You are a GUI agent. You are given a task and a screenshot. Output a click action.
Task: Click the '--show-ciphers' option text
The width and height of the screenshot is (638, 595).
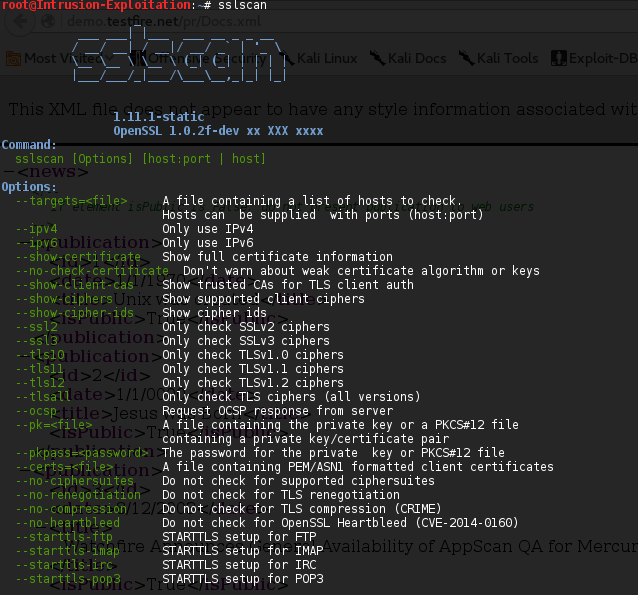(x=64, y=299)
